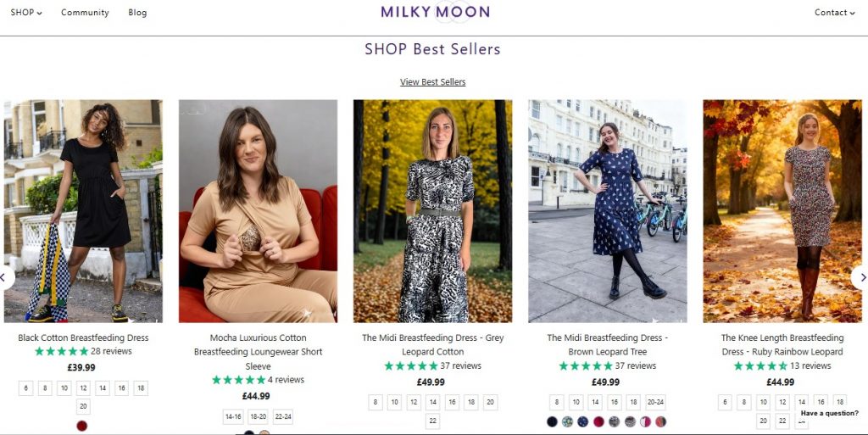Image resolution: width=868 pixels, height=435 pixels.
Task: Open the 'Have a question?' chat widget
Action: [x=829, y=414]
